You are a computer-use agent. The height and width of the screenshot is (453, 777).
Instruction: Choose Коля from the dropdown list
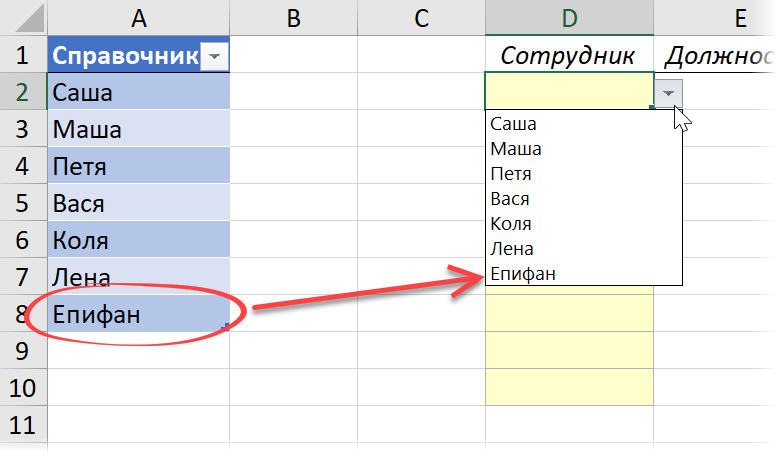pyautogui.click(x=512, y=224)
